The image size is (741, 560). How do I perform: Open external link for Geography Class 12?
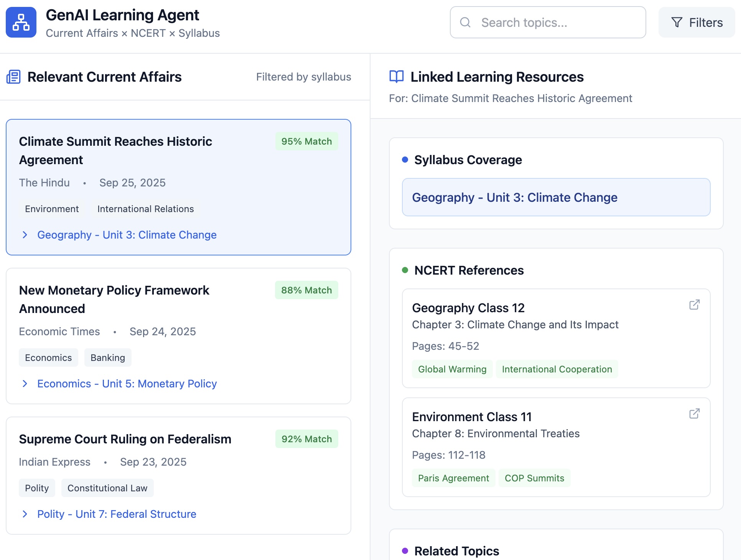click(694, 305)
